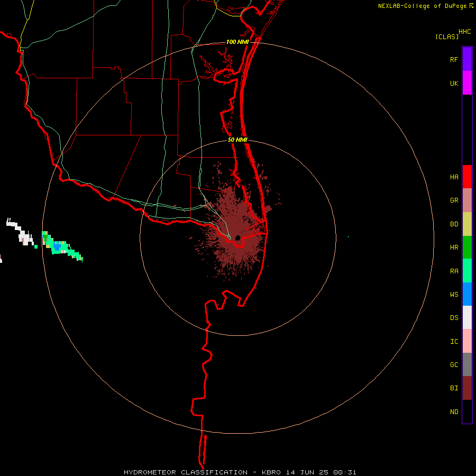
Task: Click the RF legend label
Action: pyautogui.click(x=454, y=59)
